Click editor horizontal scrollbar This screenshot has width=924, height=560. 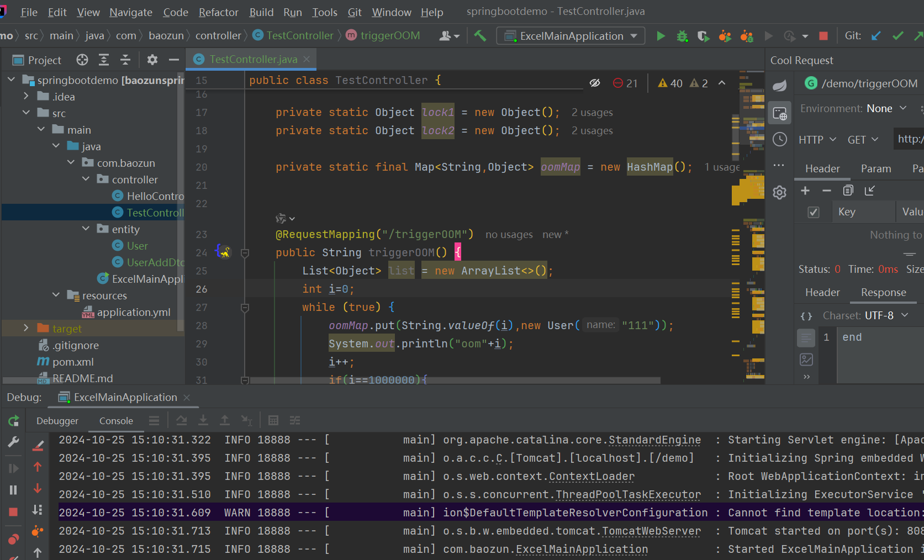(x=454, y=381)
